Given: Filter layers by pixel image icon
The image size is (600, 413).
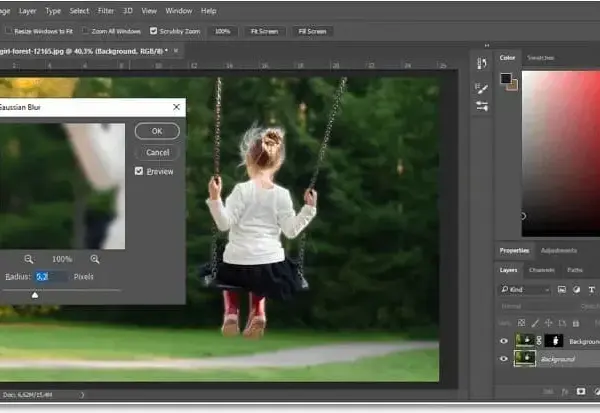Looking at the screenshot, I should (x=561, y=289).
